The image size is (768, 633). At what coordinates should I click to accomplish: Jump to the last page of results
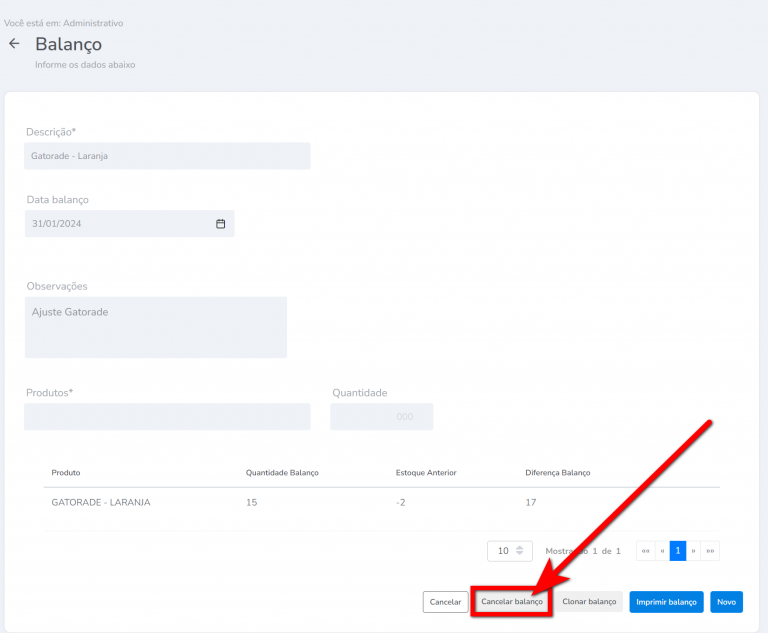(x=710, y=551)
